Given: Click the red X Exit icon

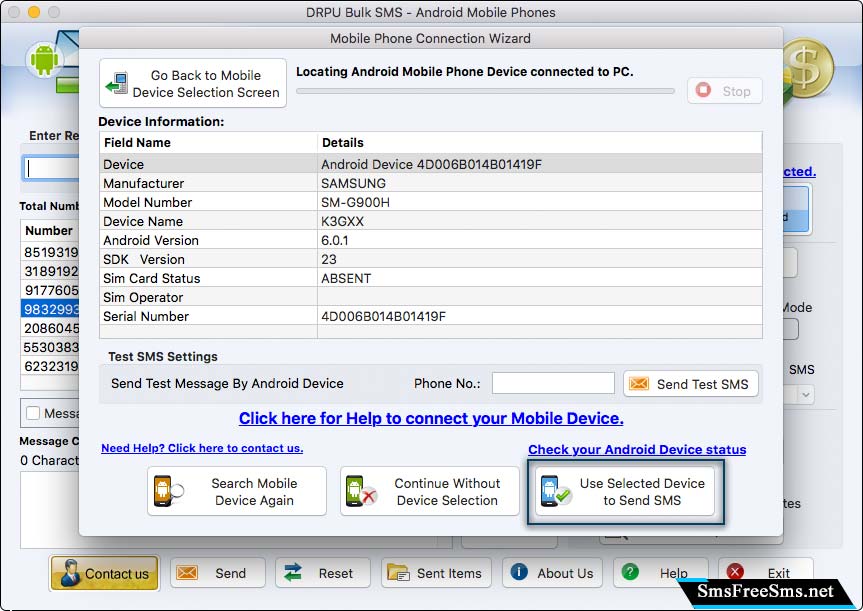Looking at the screenshot, I should point(735,571).
